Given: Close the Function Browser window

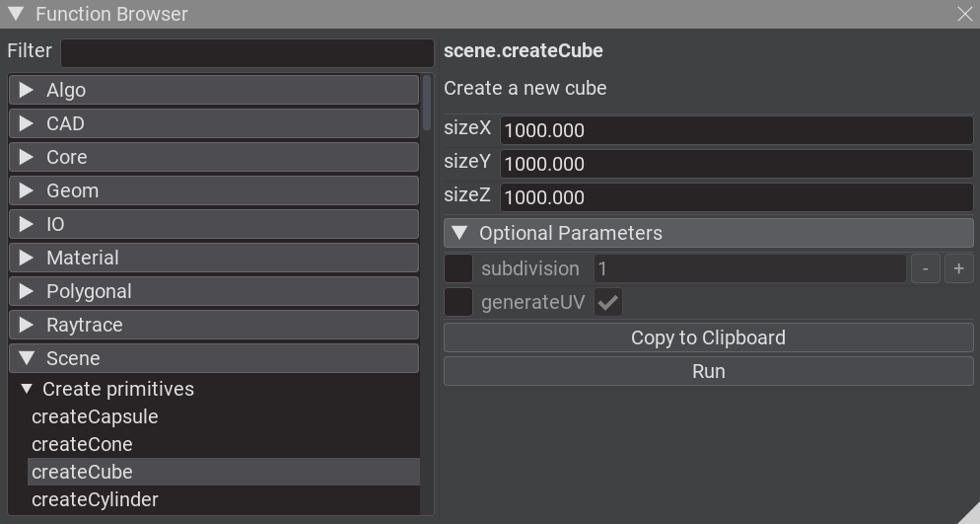Looking at the screenshot, I should [964, 14].
